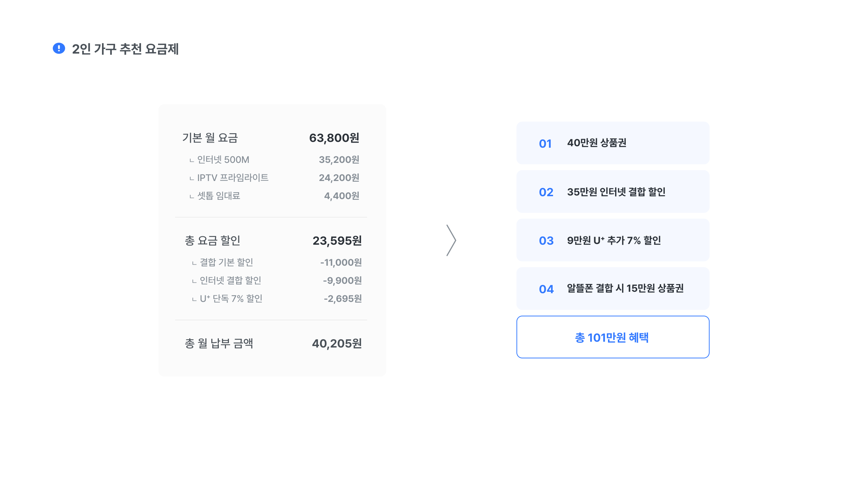
Task: Click the 총 월 납부 금액 label
Action: (219, 344)
